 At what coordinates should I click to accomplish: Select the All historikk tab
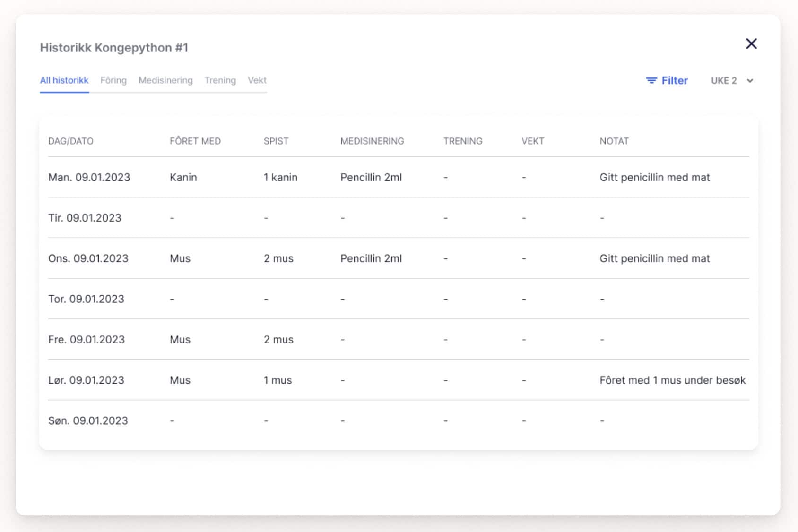tap(64, 80)
